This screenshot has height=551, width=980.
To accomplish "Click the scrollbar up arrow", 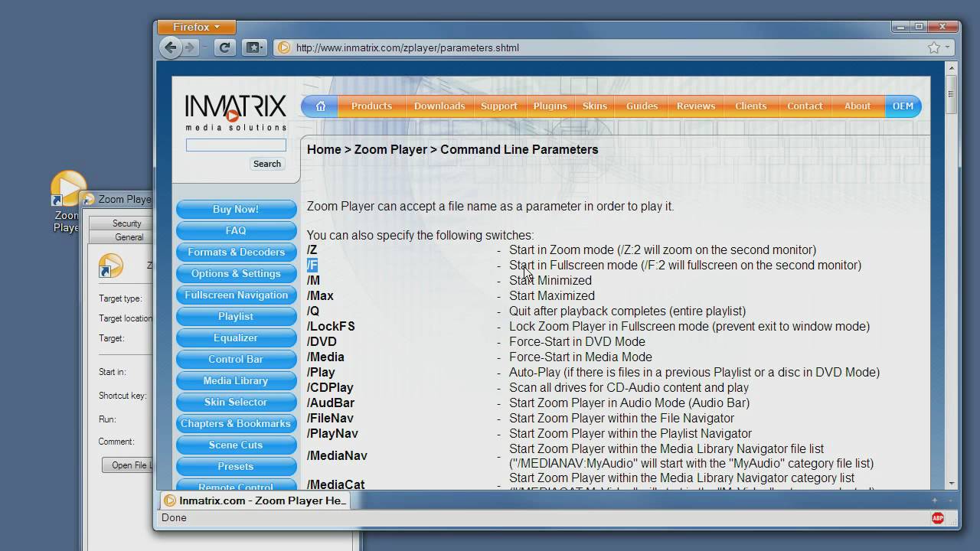I will [x=952, y=68].
